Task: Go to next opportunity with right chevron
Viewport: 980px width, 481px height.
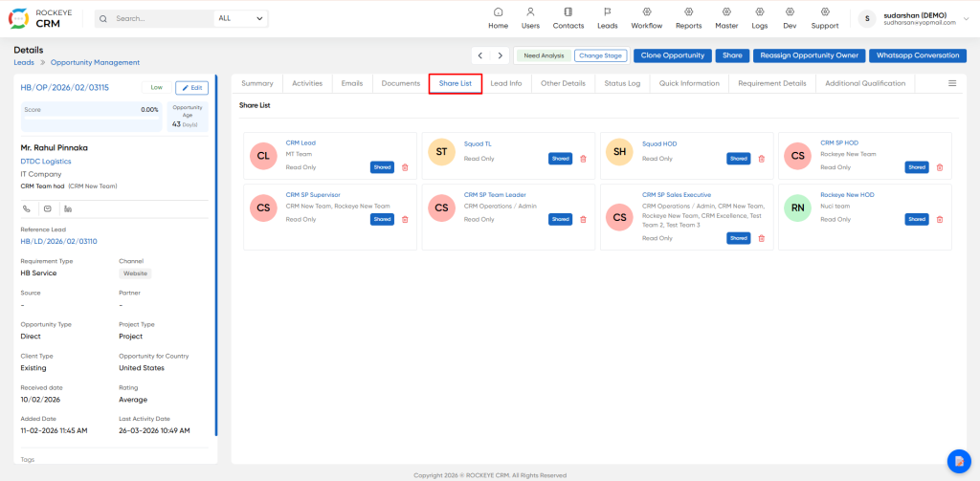Action: tap(500, 55)
